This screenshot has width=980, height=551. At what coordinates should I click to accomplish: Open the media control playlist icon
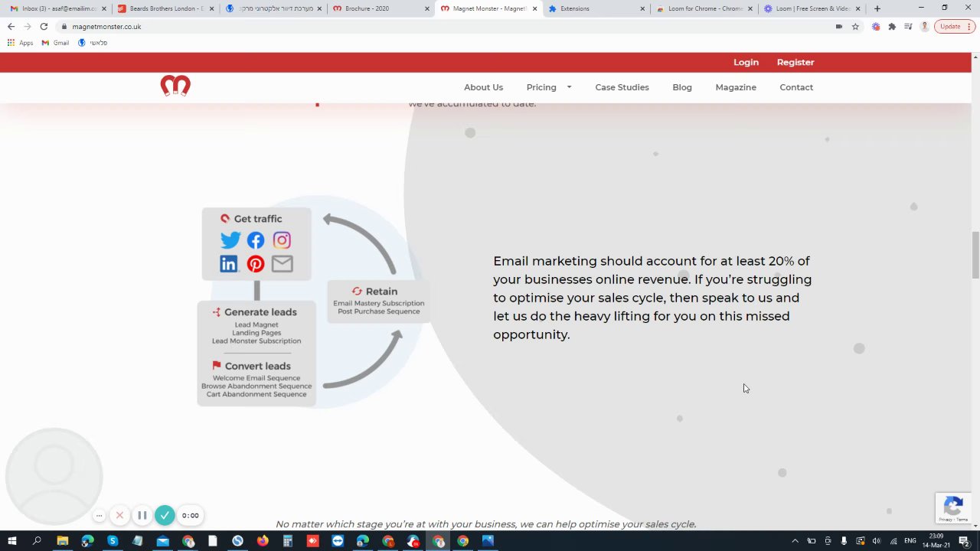908,26
